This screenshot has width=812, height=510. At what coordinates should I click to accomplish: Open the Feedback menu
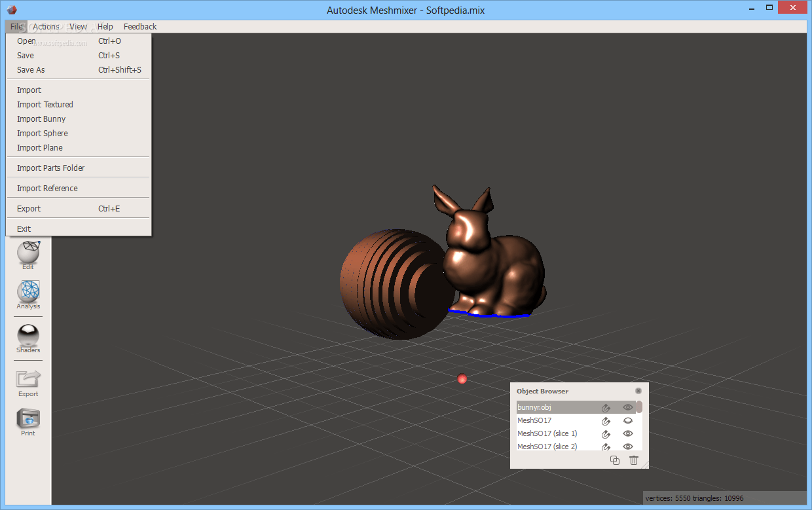(x=140, y=27)
